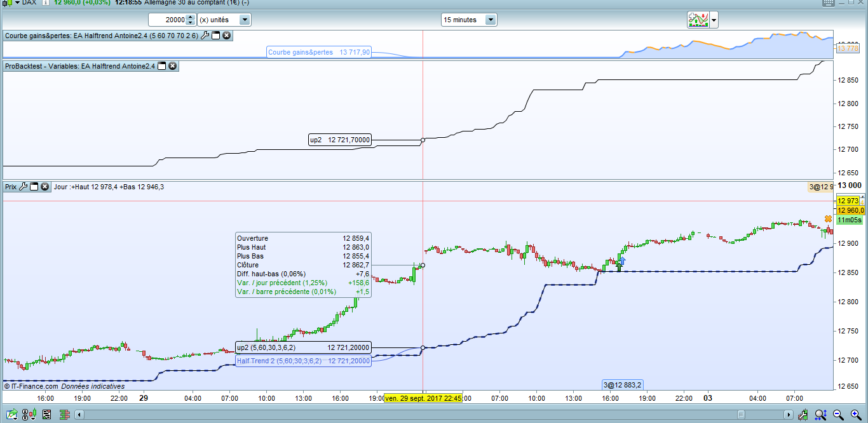This screenshot has height=423, width=868.
Task: Decrease the quantity with the spinner down arrow
Action: [191, 23]
